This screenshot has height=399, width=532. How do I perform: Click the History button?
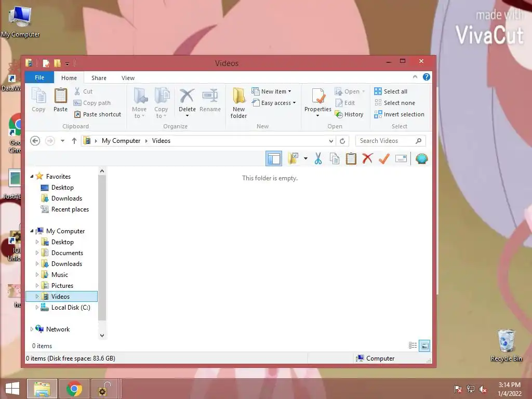click(x=349, y=114)
